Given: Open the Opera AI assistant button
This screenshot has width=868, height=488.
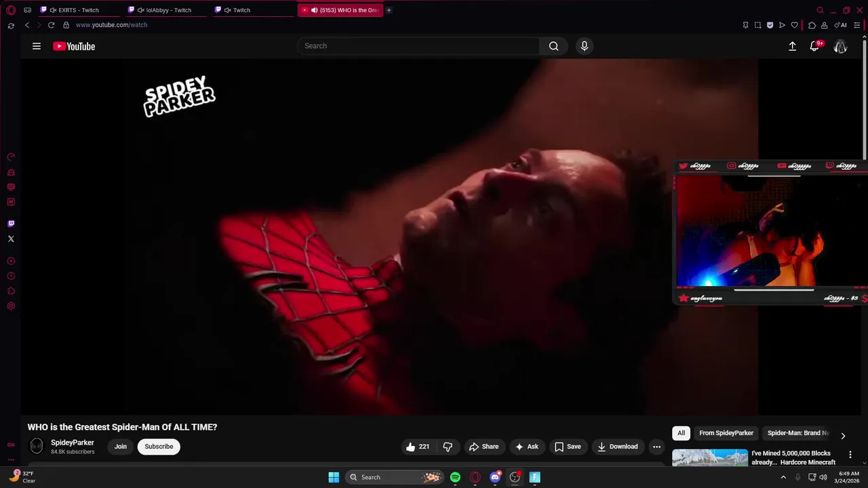Looking at the screenshot, I should [x=840, y=25].
